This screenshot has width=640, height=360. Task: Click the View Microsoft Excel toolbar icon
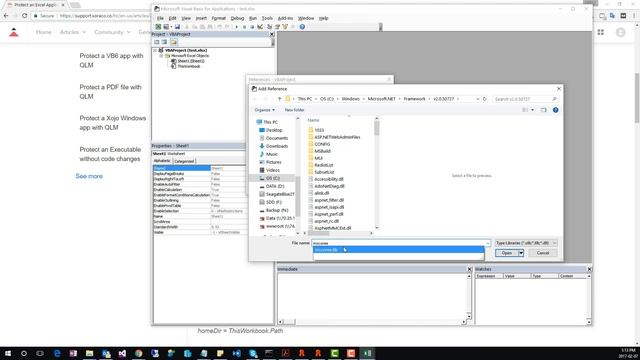(x=158, y=27)
